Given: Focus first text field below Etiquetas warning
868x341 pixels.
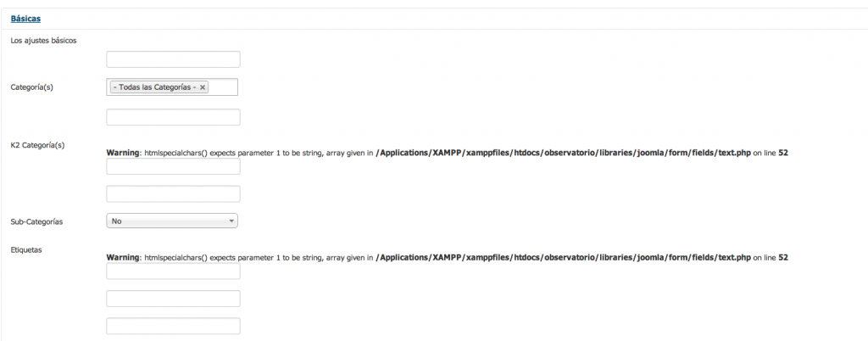Looking at the screenshot, I should point(173,271).
